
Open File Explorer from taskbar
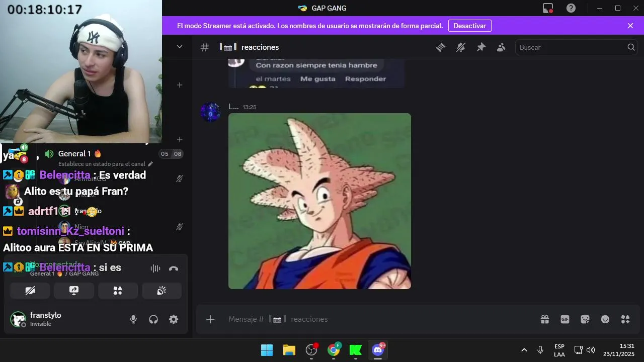[x=289, y=350]
